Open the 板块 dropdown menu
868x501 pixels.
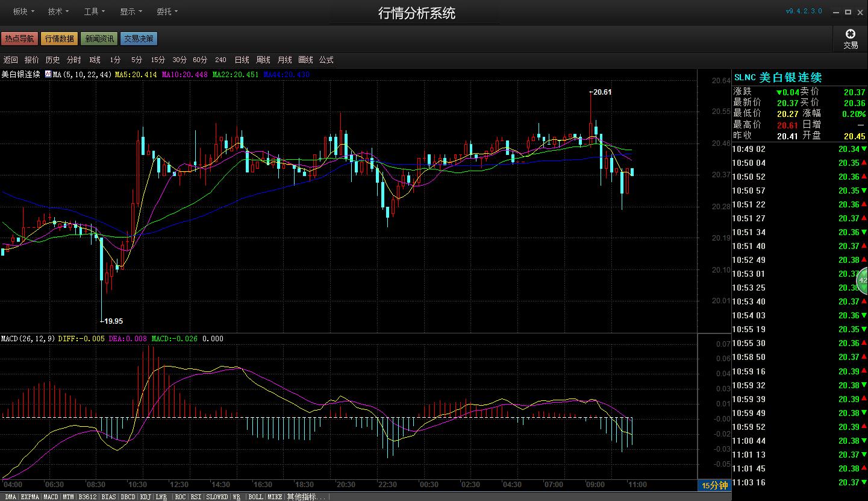coord(23,11)
